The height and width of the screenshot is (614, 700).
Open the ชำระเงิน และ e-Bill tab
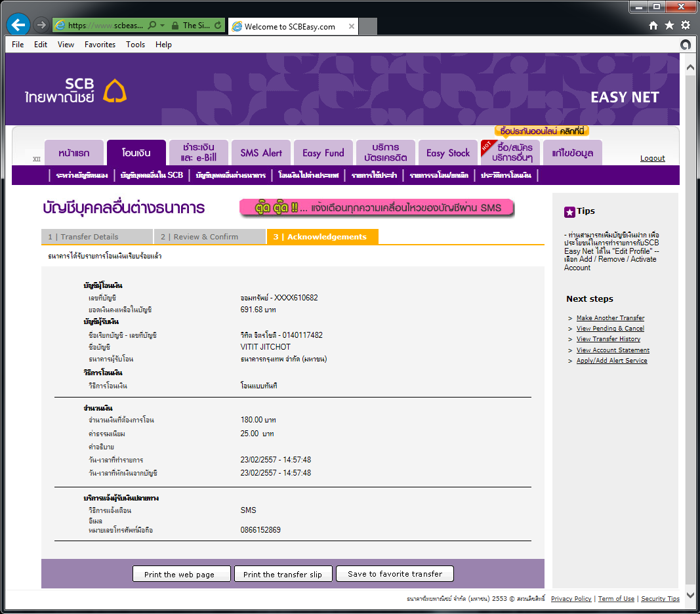199,153
